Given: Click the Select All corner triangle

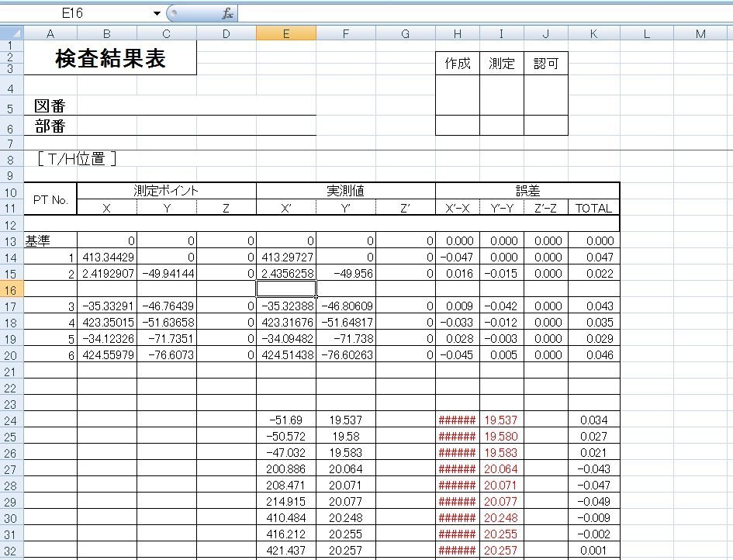Looking at the screenshot, I should click(12, 33).
